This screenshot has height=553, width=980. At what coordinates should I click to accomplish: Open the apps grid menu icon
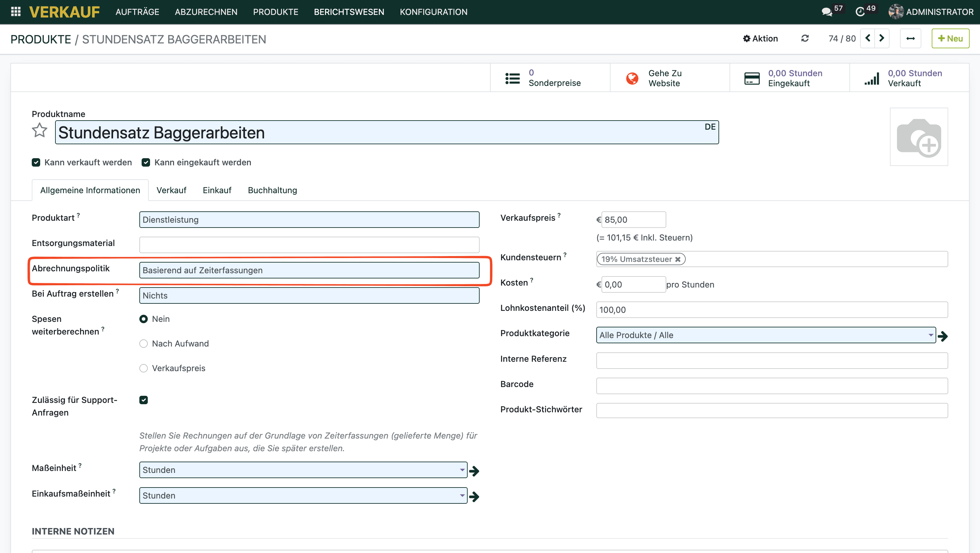pos(16,12)
